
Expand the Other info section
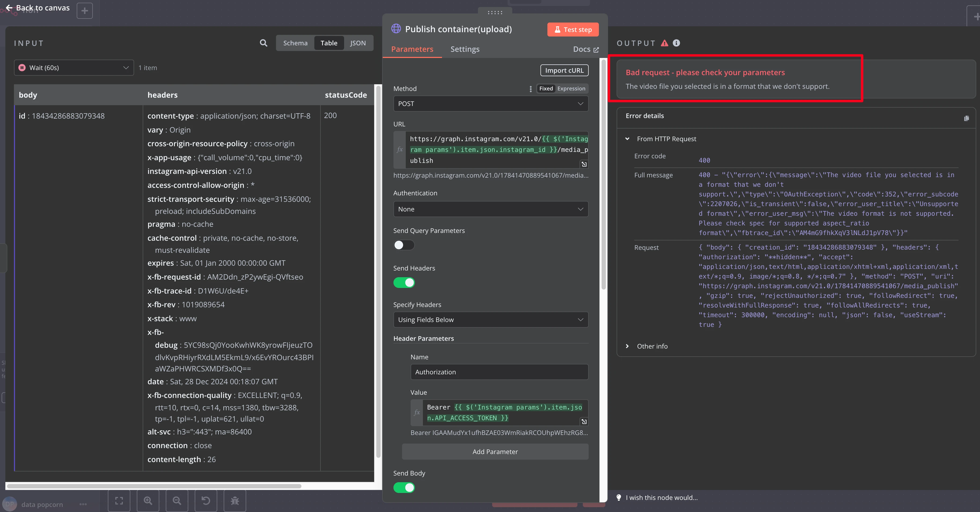[627, 346]
